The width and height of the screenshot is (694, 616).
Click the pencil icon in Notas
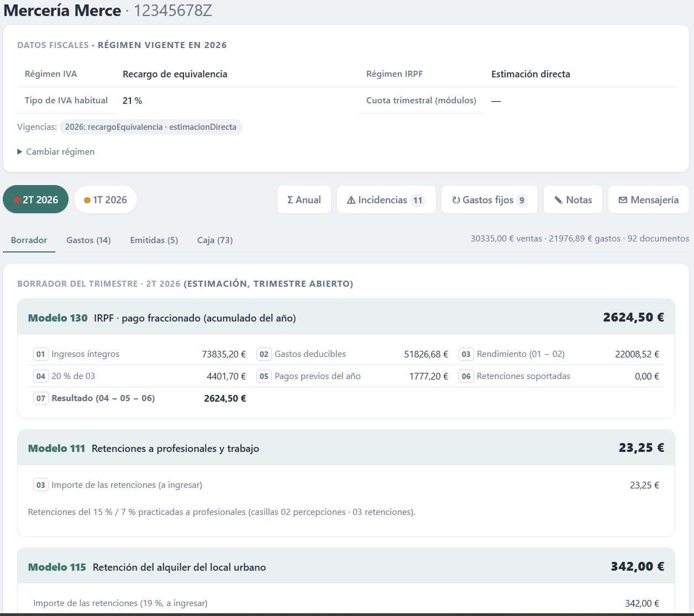(x=559, y=200)
